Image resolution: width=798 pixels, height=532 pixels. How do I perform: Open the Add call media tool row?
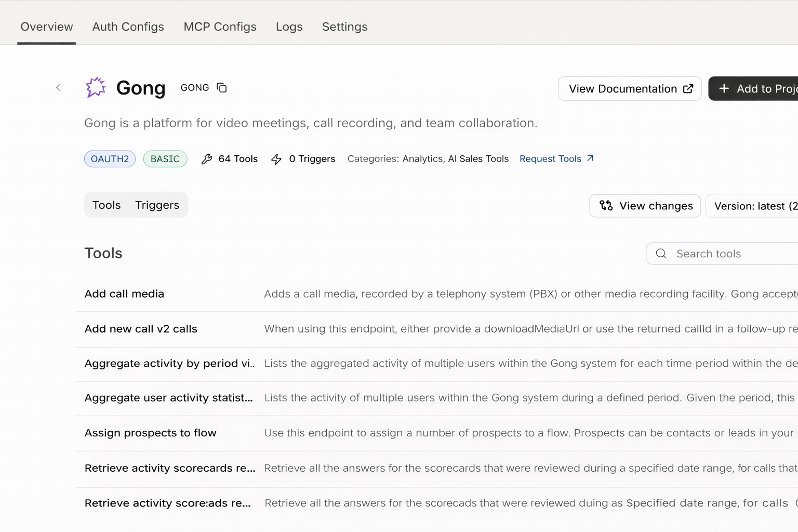click(124, 294)
